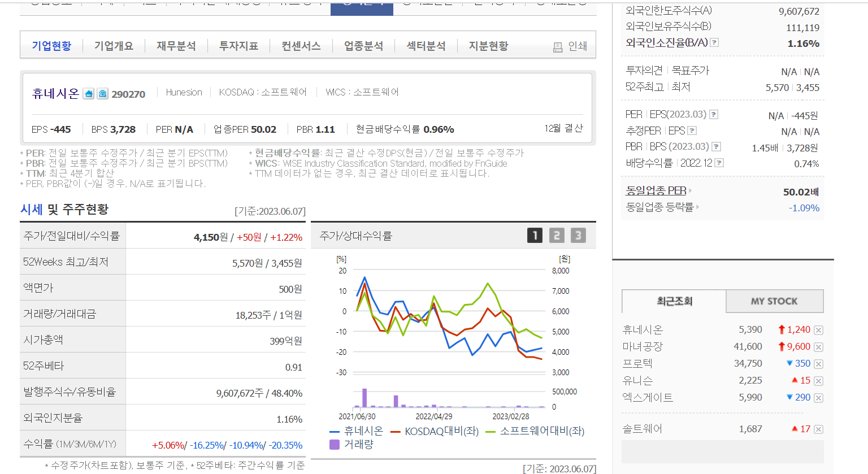The width and height of the screenshot is (868, 474).
Task: Click the WICS : 소프트웨어 label
Action: [x=362, y=92]
